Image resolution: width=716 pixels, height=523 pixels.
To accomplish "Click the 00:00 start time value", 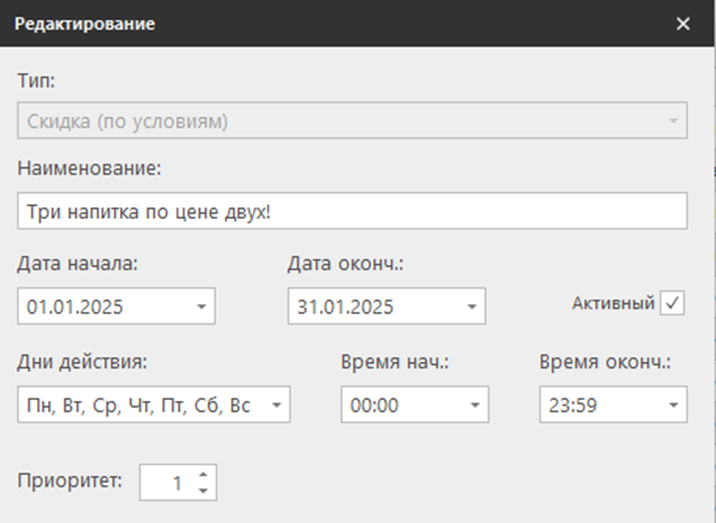I will 373,405.
